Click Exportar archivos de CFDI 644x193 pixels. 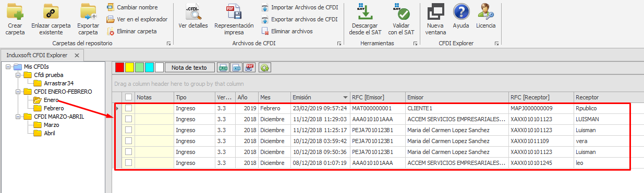pos(299,19)
